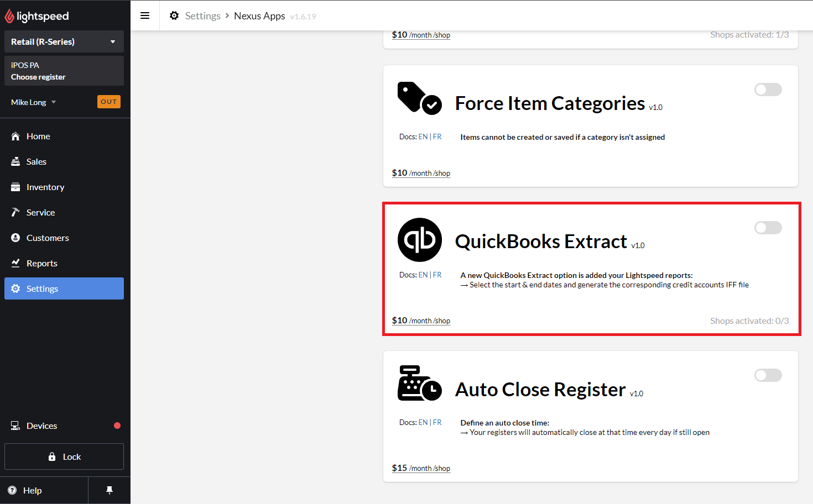The width and height of the screenshot is (813, 504).
Task: Open EN docs for QuickBooks Extract
Action: (x=423, y=275)
